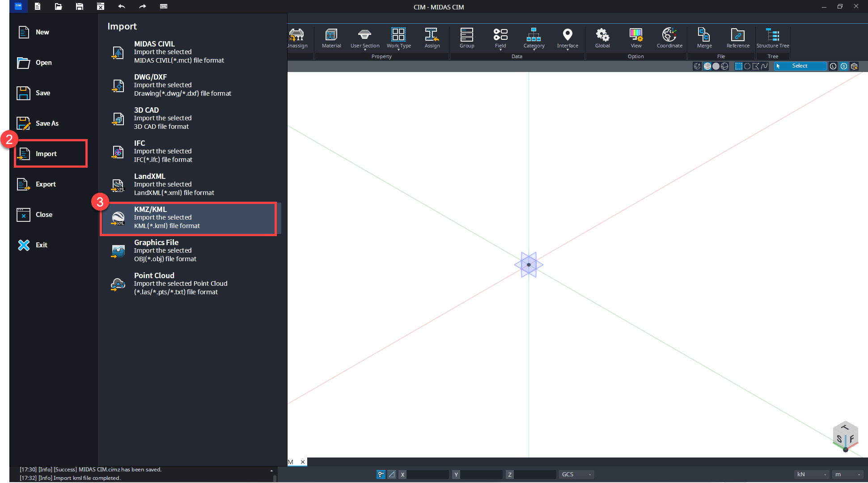Expand the Field dropdown

(x=500, y=50)
